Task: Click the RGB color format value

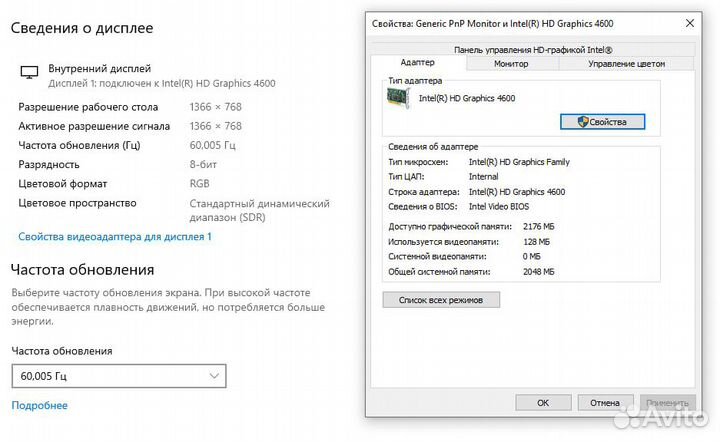Action: tap(199, 184)
